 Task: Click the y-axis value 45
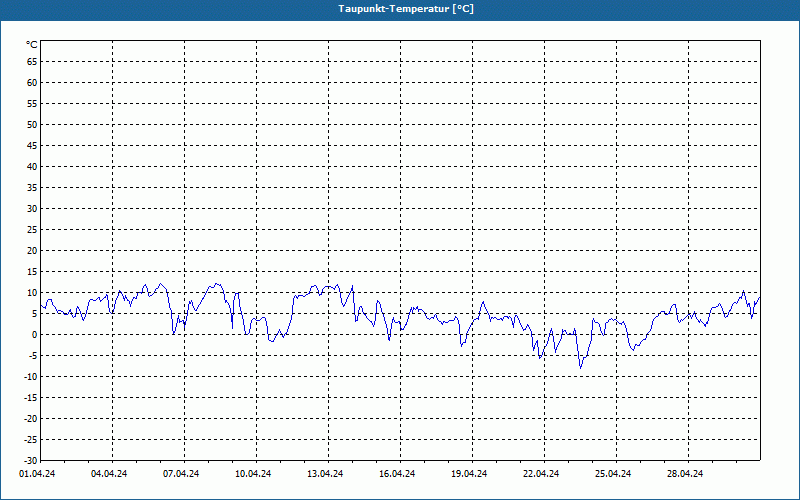click(32, 145)
